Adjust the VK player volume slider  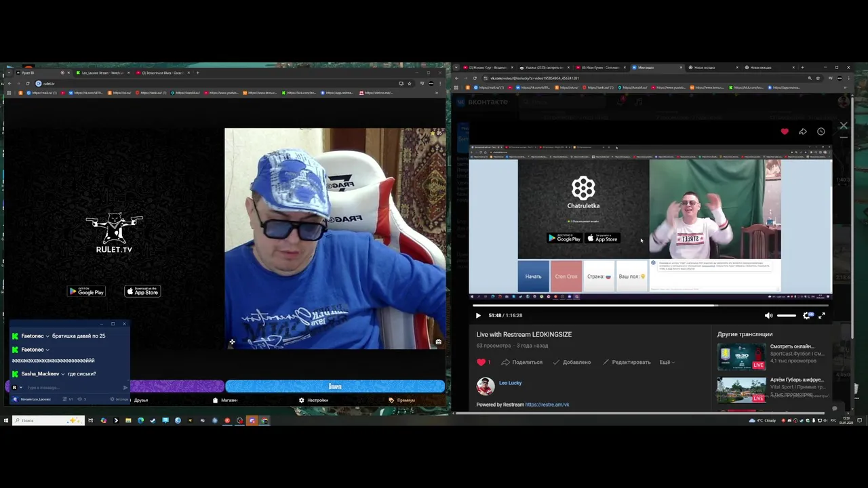coord(787,315)
